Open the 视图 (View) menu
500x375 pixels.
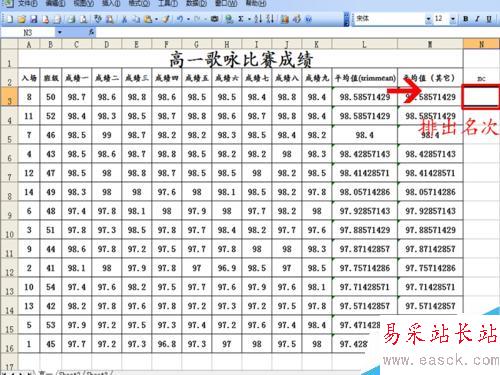[x=83, y=3]
